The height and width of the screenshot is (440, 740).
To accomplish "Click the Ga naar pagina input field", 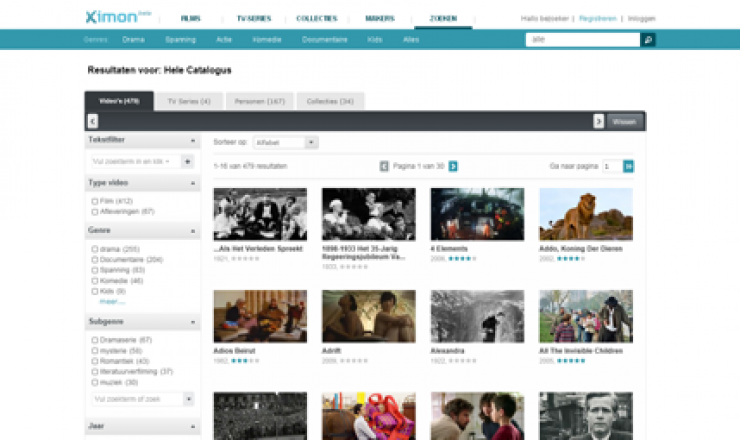I will click(610, 166).
